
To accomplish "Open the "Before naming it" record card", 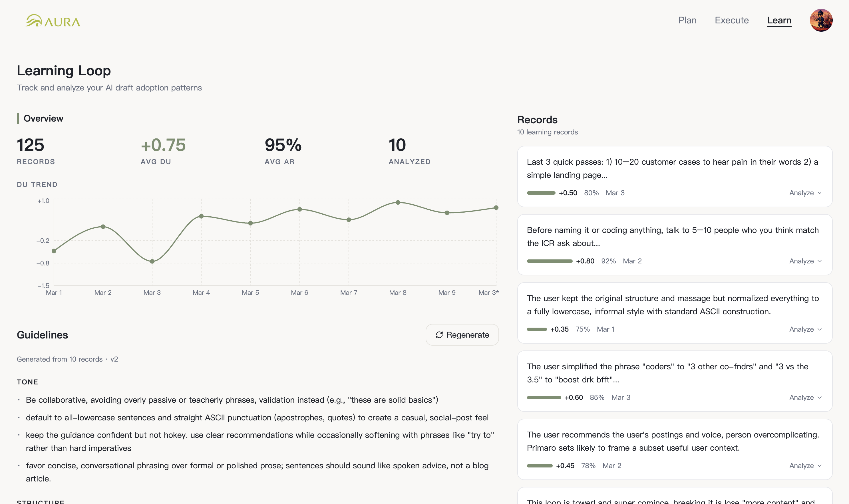I will 672,237.
